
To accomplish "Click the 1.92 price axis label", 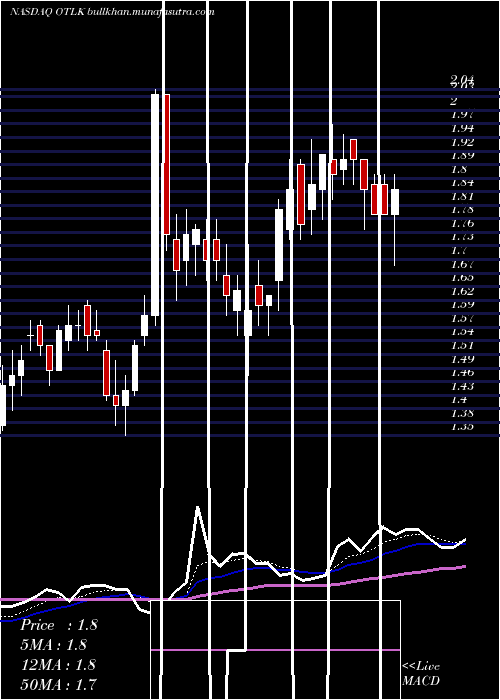I will [462, 142].
